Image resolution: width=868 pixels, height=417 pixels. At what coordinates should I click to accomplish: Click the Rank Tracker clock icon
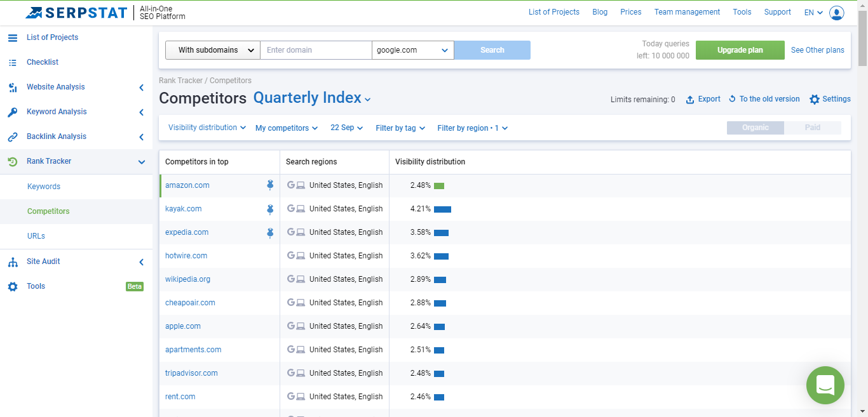13,161
